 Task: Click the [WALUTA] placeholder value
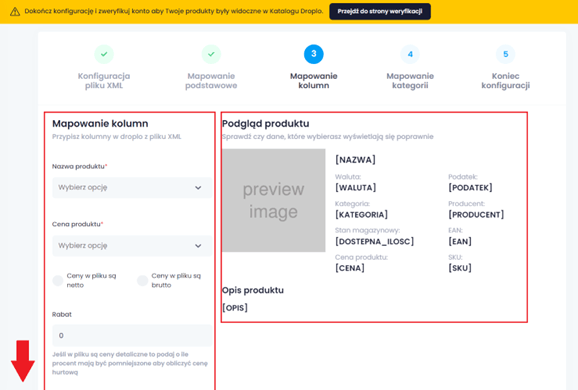point(355,188)
